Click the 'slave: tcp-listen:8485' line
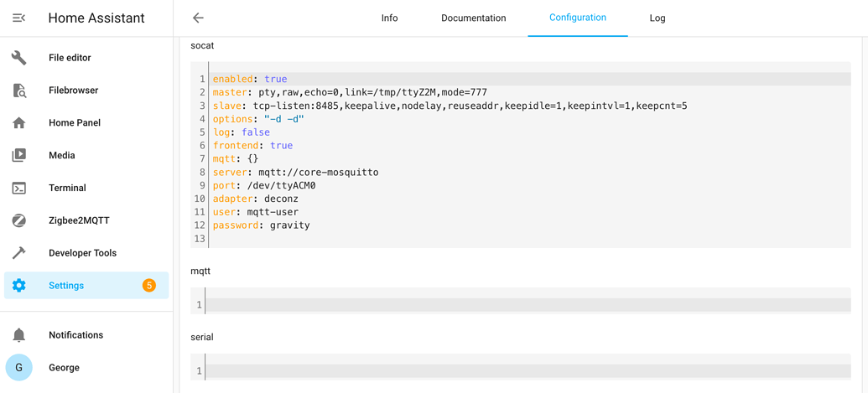 click(450, 106)
